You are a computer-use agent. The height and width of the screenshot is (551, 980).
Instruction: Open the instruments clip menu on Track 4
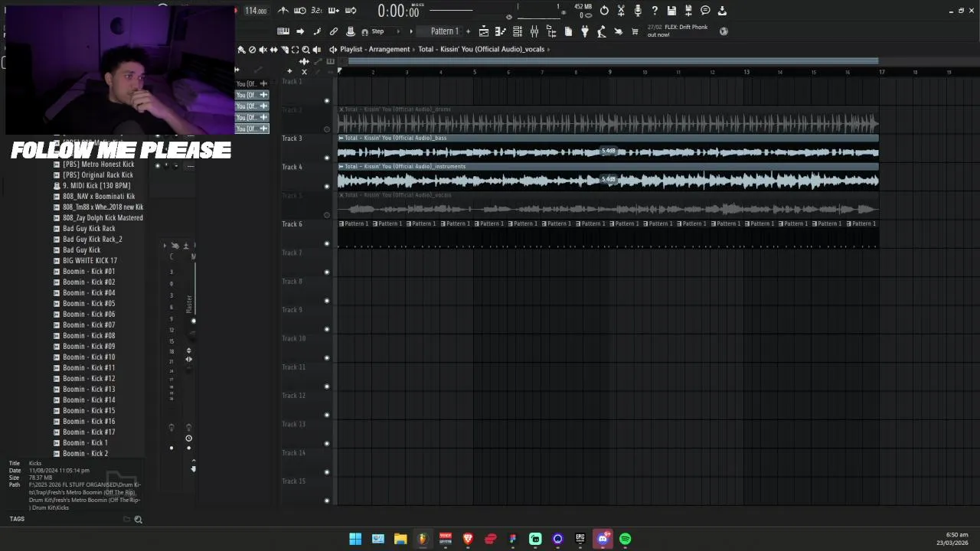[341, 166]
